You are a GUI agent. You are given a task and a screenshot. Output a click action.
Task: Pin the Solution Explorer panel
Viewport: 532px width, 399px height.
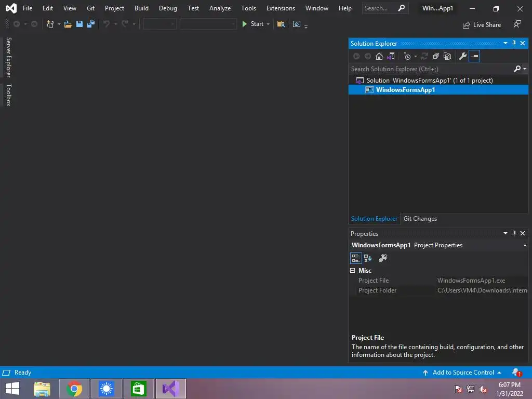pos(514,43)
